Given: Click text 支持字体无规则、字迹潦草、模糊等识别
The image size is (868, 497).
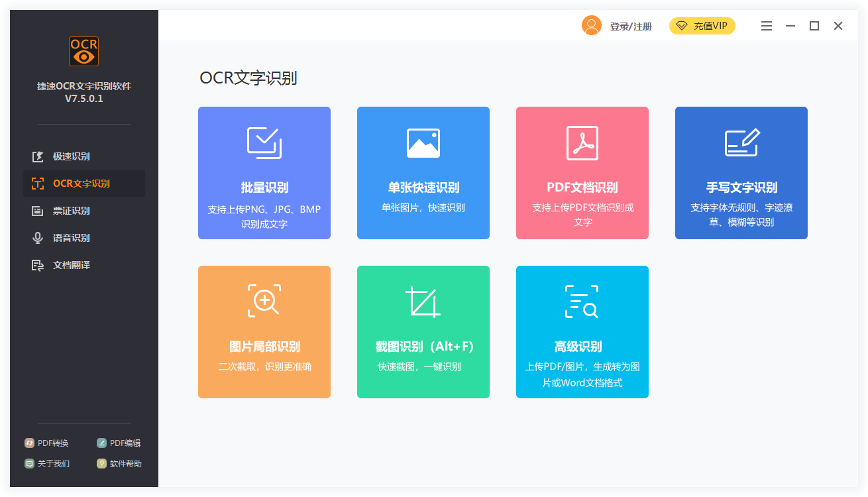Looking at the screenshot, I should tap(741, 215).
